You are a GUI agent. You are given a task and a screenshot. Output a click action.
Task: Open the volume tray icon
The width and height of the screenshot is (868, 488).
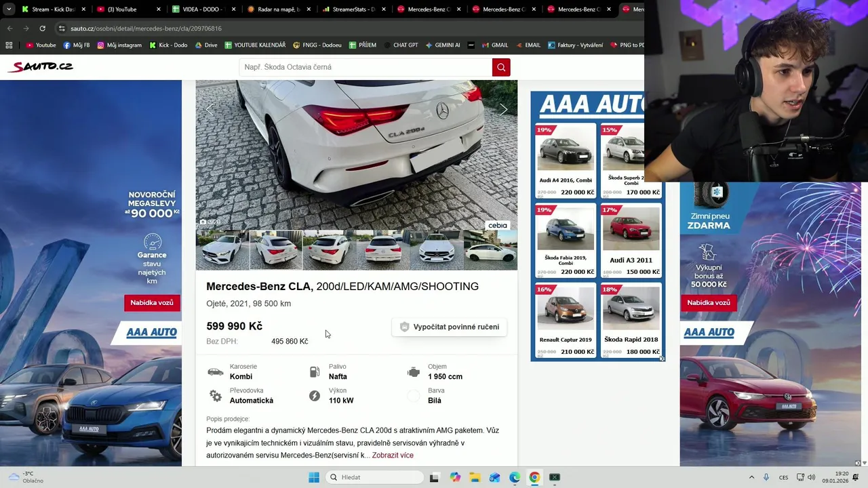(811, 477)
